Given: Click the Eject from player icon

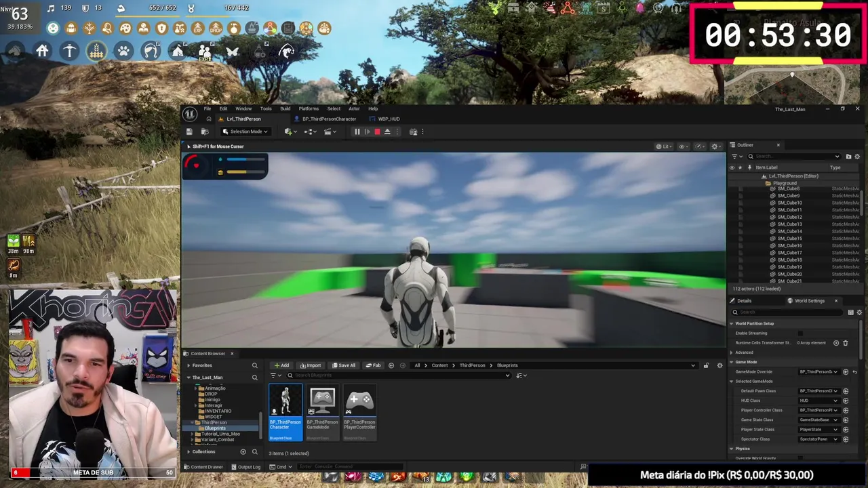Looking at the screenshot, I should [387, 131].
